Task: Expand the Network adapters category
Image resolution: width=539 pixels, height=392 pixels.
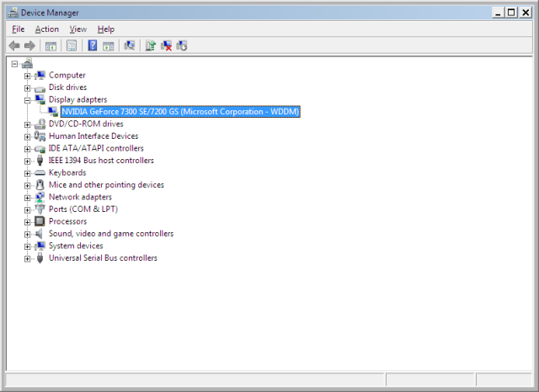Action: 27,198
